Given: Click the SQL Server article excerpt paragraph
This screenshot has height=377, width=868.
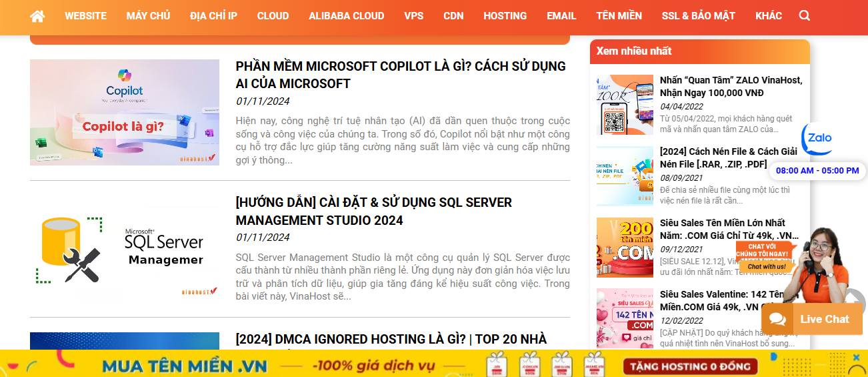Looking at the screenshot, I should (x=403, y=277).
